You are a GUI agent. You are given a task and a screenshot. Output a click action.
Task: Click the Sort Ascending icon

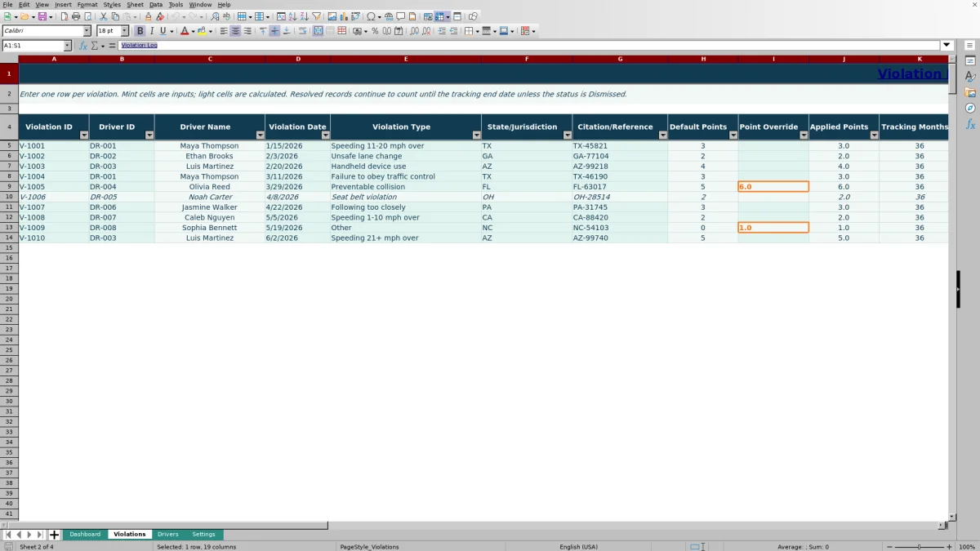292,16
